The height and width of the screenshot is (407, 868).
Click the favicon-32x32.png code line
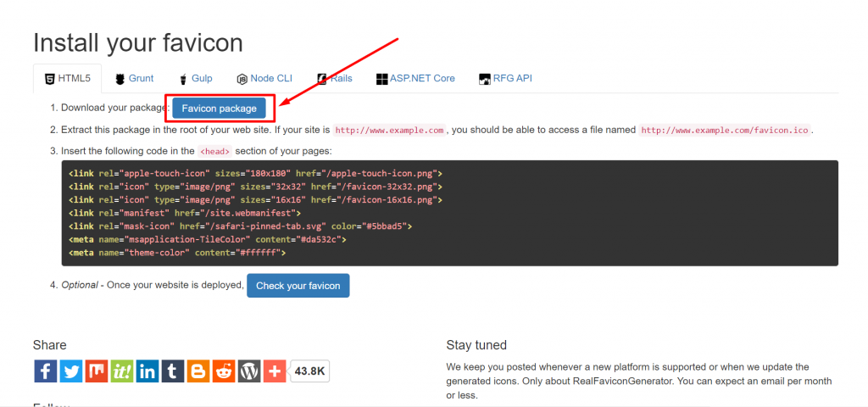(255, 187)
